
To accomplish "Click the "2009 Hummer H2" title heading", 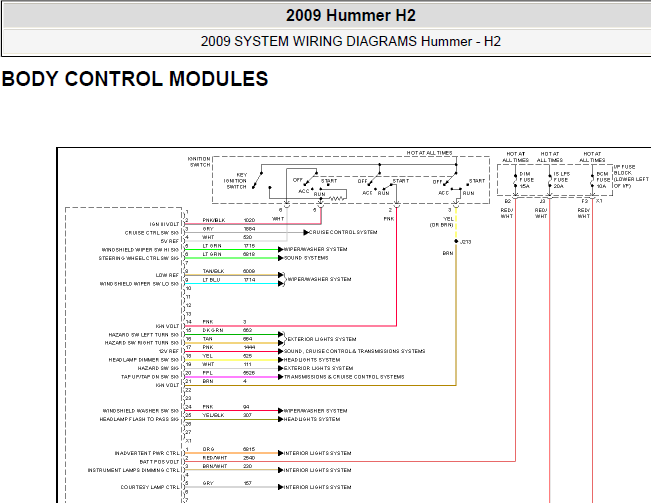I will click(350, 16).
